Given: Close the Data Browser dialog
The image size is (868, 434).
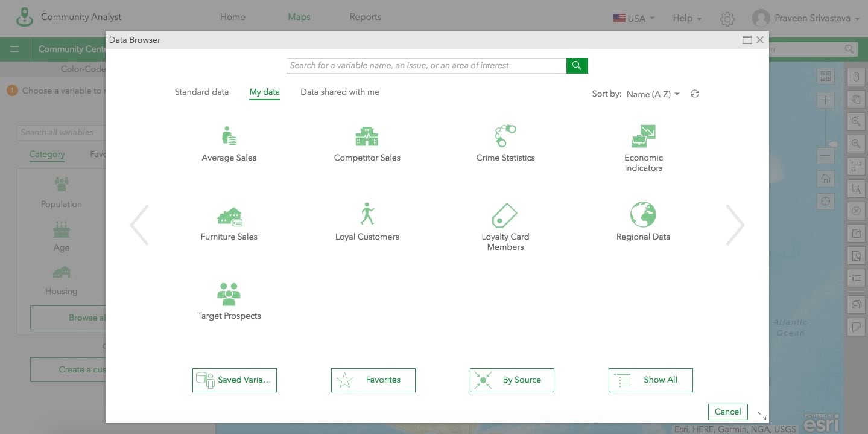Looking at the screenshot, I should [x=760, y=40].
